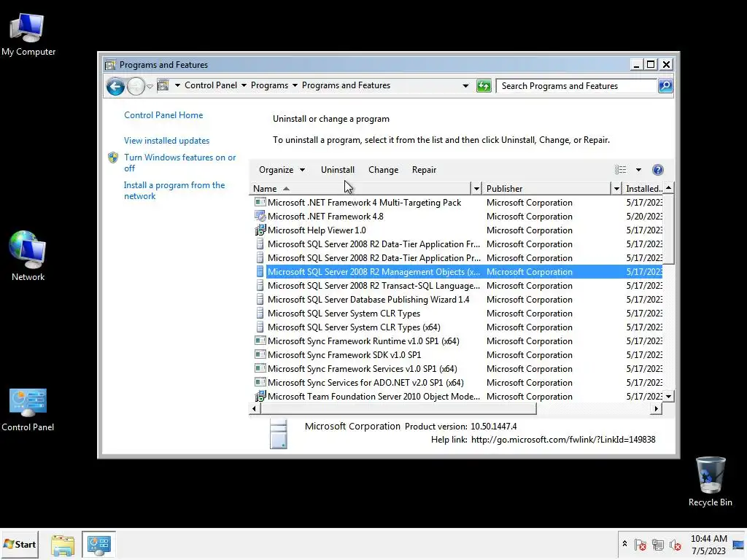Click the vertical scrollbar up arrow
The image size is (747, 560).
tap(668, 188)
